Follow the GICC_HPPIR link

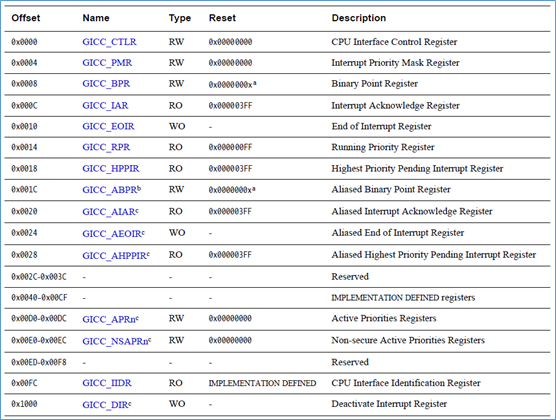[111, 168]
